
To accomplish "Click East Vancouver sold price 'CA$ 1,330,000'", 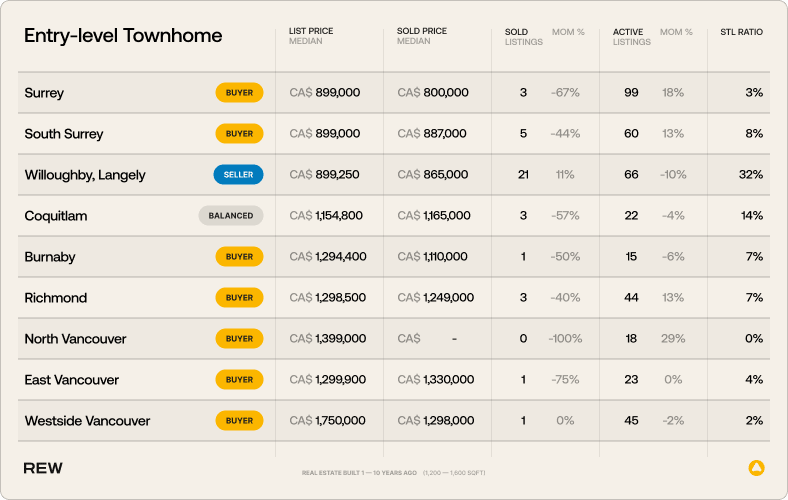I will pos(436,379).
